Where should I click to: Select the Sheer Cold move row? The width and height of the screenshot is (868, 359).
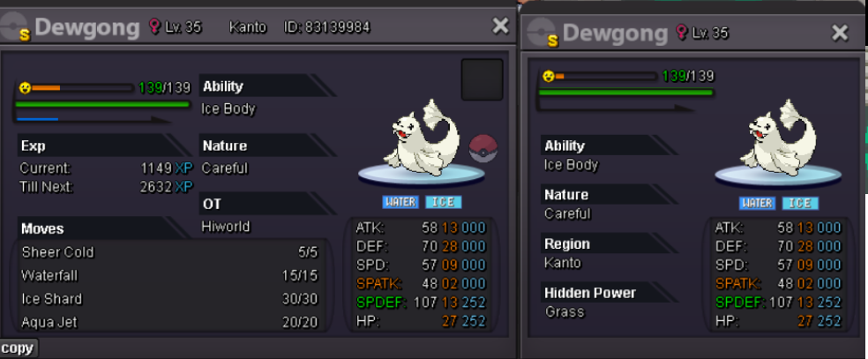point(169,252)
